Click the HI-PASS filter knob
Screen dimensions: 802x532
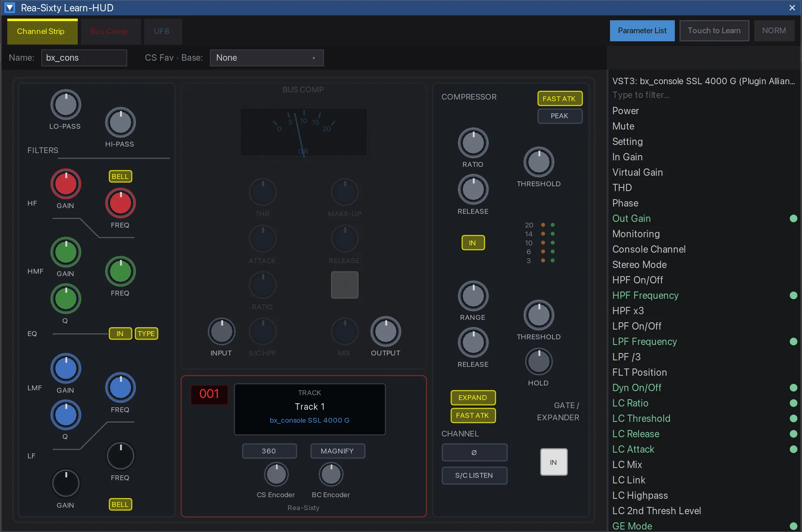[x=120, y=122]
